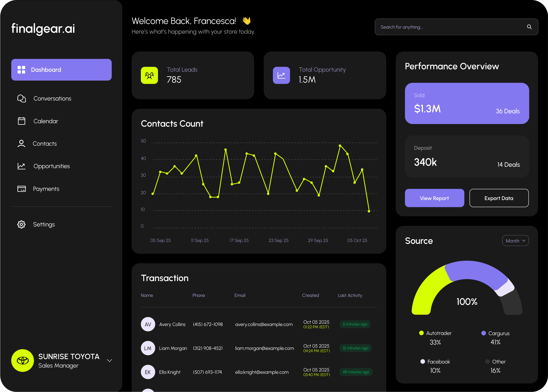Screen dimensions: 548x392
Task: Click the Conversations chat bubble icon
Action: 21,99
